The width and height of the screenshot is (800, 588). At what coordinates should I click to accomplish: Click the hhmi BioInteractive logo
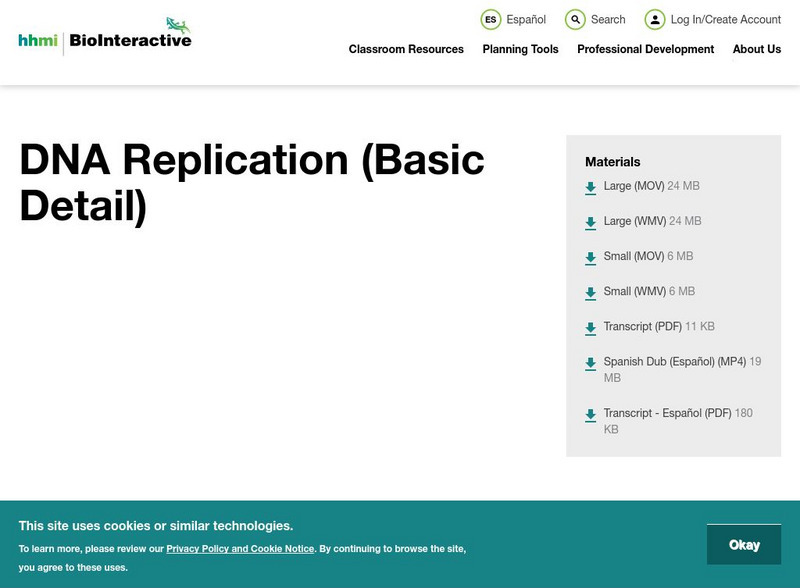(x=103, y=34)
